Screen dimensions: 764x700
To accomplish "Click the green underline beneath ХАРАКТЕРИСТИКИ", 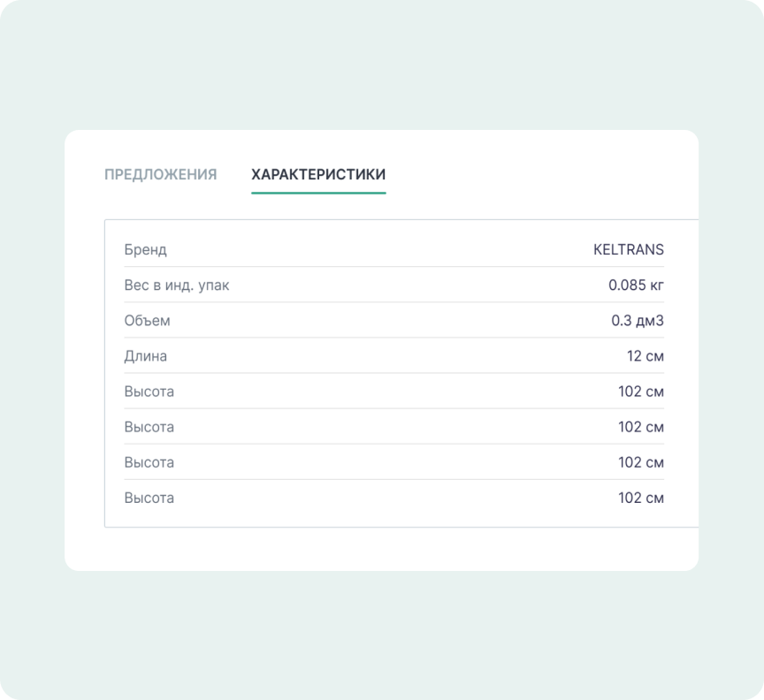I will 318,193.
